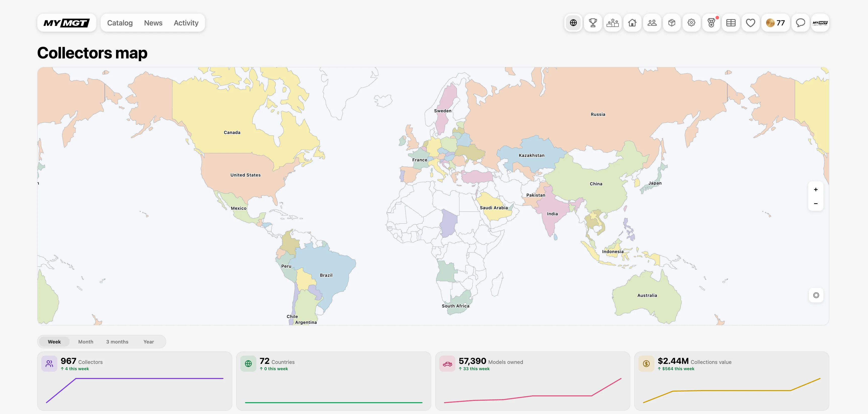
Task: Click the Pakistan label on map
Action: (x=536, y=195)
